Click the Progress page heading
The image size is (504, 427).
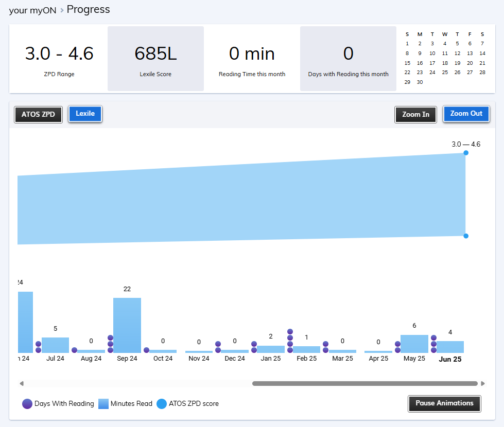coord(89,10)
